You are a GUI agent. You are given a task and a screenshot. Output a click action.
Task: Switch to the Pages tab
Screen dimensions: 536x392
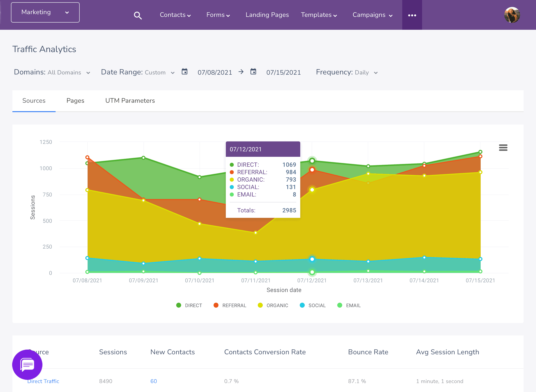[x=75, y=100]
